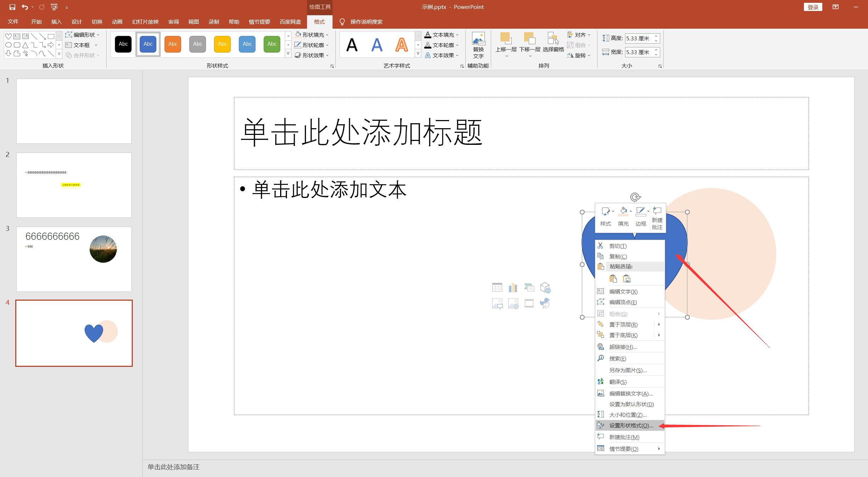Select the oval shape in shape gallery
Screen dimensions: 868x477
8,45
